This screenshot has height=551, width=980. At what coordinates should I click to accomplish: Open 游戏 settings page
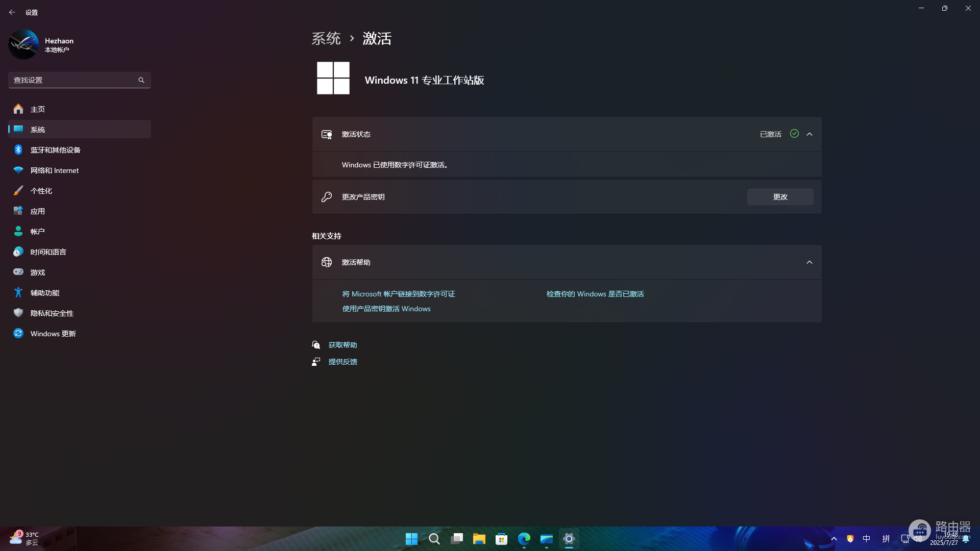80,272
